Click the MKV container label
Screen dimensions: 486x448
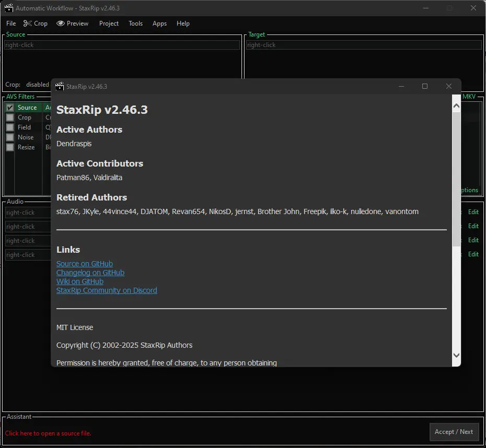tap(469, 97)
